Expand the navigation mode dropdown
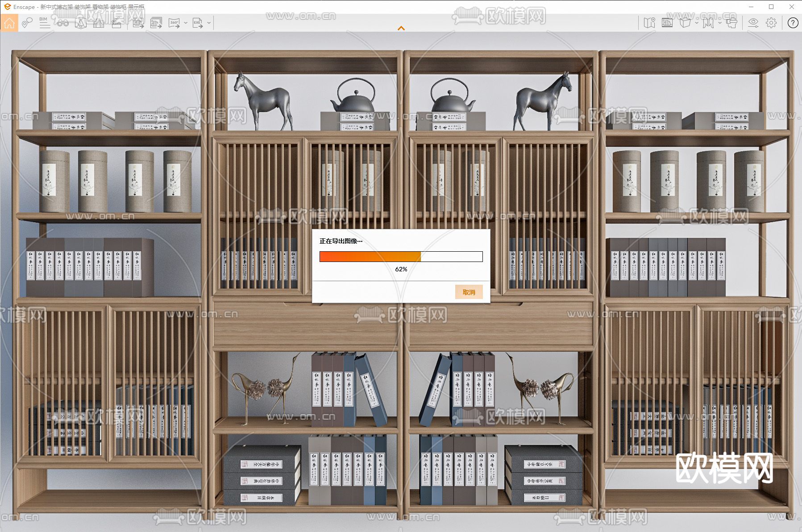 (719, 23)
